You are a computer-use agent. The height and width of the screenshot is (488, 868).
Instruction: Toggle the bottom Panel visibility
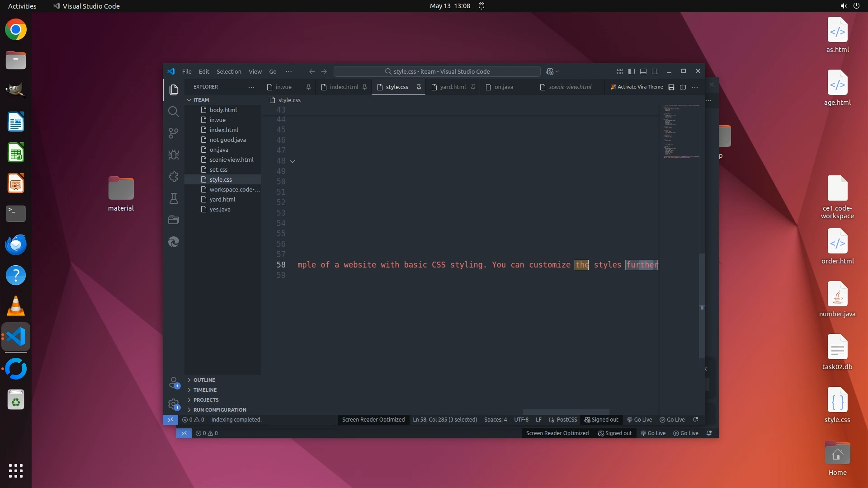643,71
